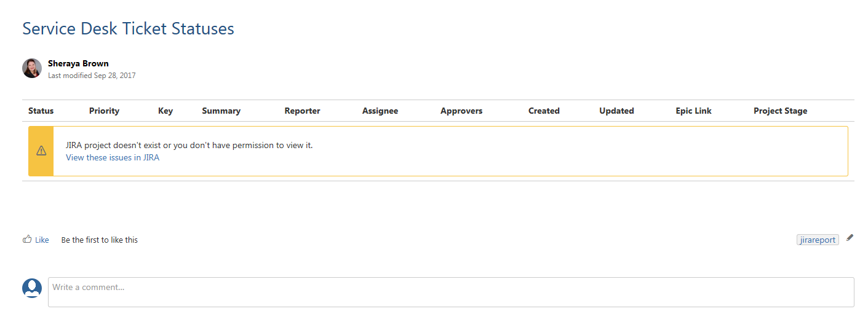The width and height of the screenshot is (868, 314).
Task: Click the Status column header
Action: [x=41, y=111]
